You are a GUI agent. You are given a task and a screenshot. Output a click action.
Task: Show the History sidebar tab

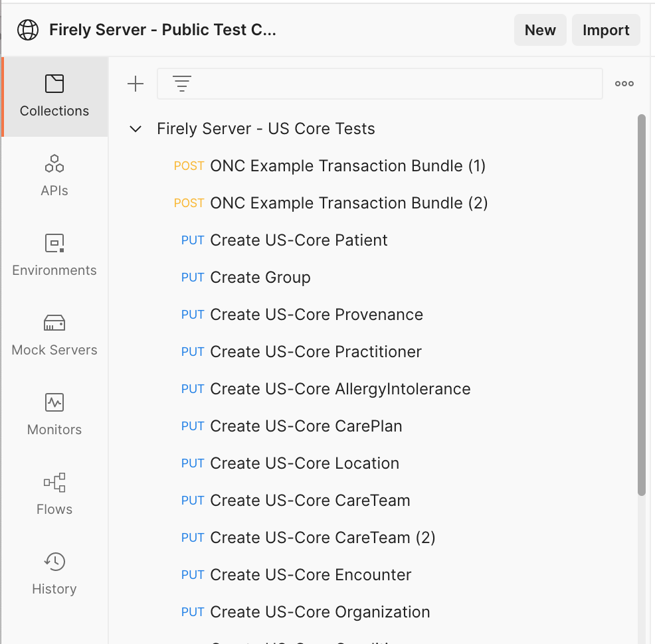pyautogui.click(x=54, y=575)
